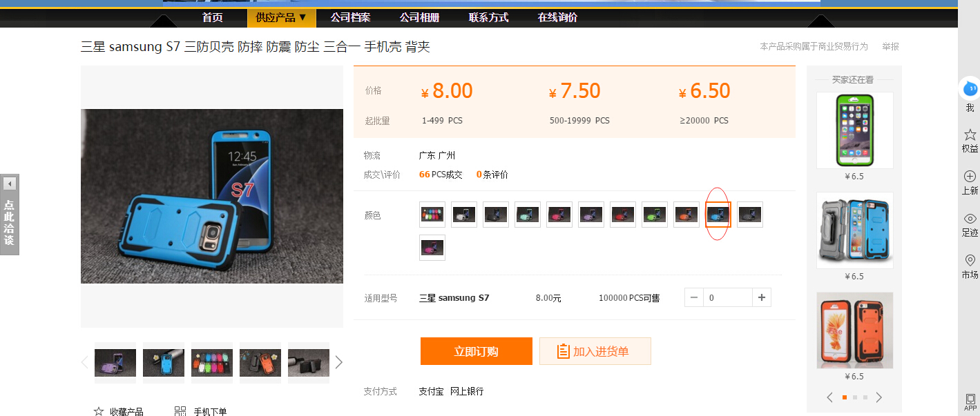980x416 pixels.
Task: Open the 上新 plus icon
Action: [970, 177]
